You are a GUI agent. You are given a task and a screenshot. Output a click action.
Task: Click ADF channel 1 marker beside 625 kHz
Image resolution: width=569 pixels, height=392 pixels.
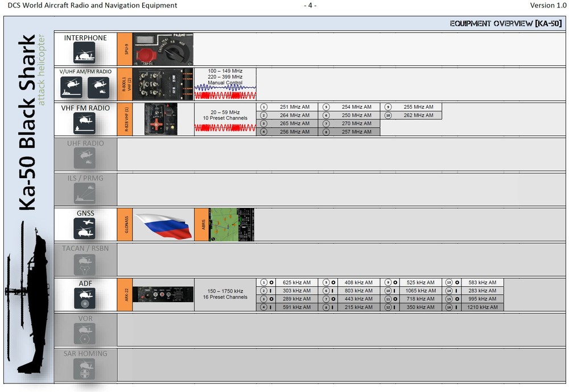264,282
